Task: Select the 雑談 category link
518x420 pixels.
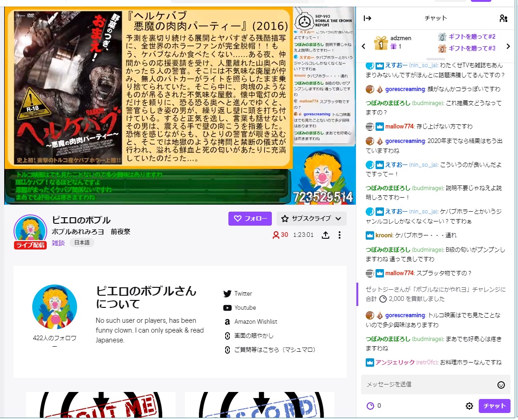Action: coord(58,243)
